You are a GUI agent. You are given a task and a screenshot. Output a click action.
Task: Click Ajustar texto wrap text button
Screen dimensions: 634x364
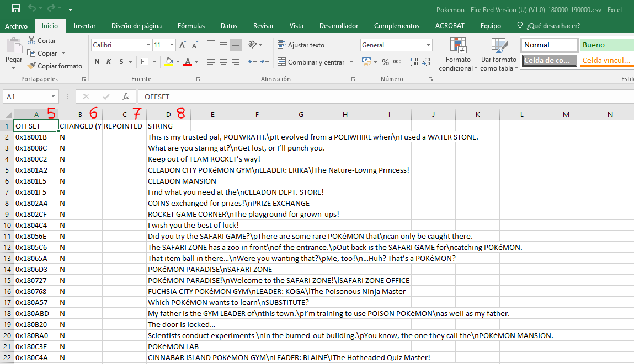coord(301,45)
